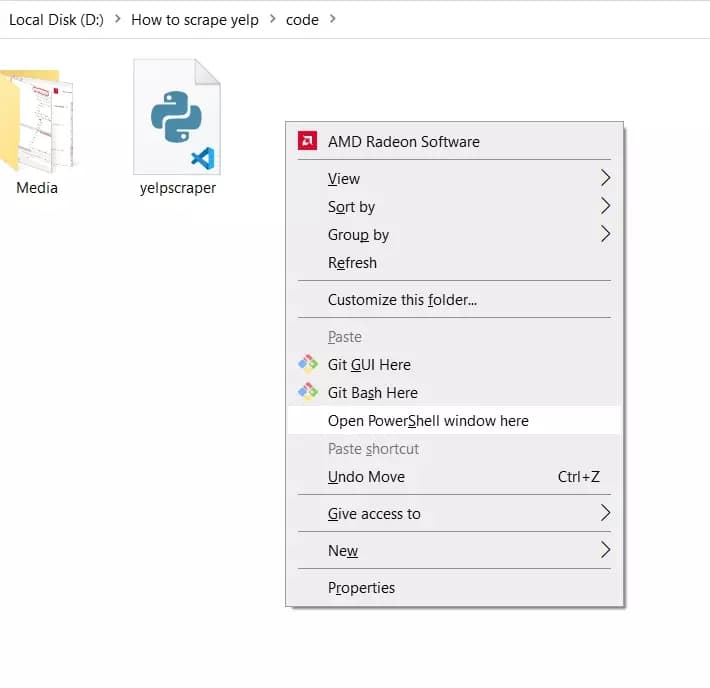Image resolution: width=710 pixels, height=688 pixels.
Task: Expand the New submenu arrow
Action: (x=605, y=550)
